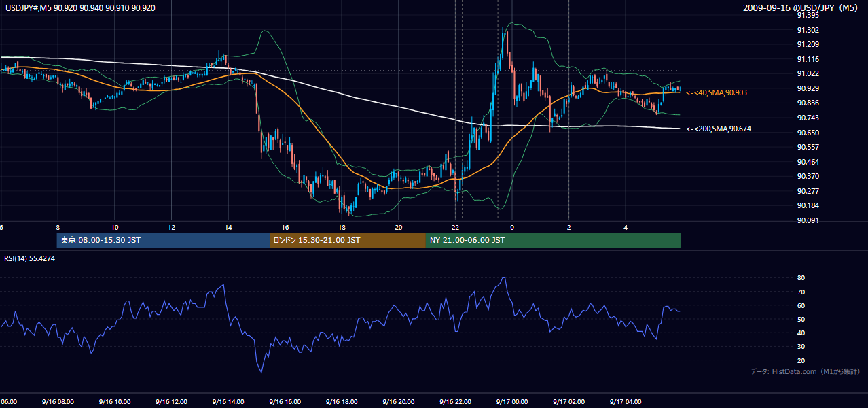Click the 9/16 12:00 time label
This screenshot has height=408, width=868.
point(170,402)
